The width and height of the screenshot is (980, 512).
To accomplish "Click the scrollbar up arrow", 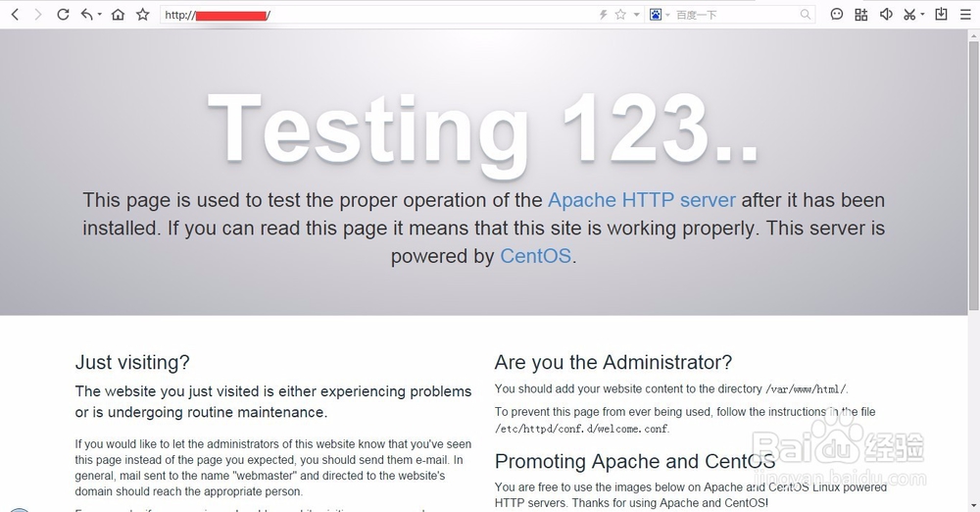I will 974,34.
